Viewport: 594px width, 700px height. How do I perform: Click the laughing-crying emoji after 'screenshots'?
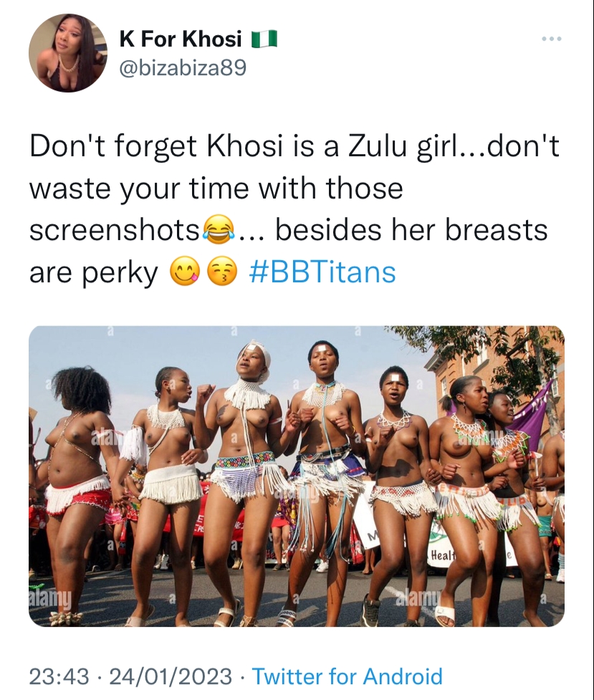tap(219, 231)
